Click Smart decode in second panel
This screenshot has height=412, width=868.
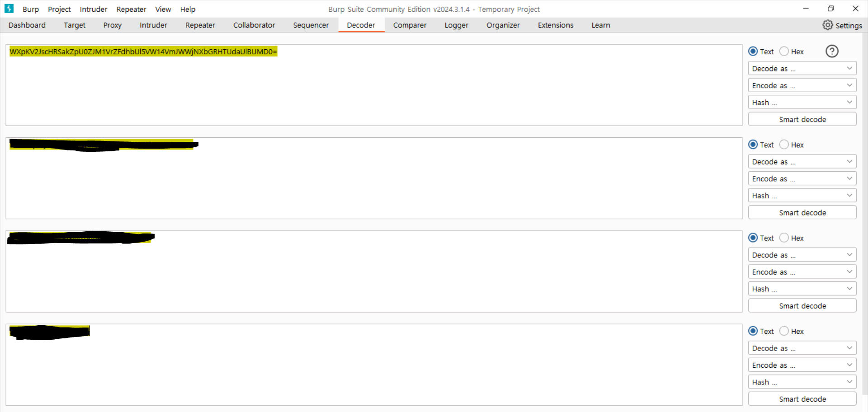[802, 212]
